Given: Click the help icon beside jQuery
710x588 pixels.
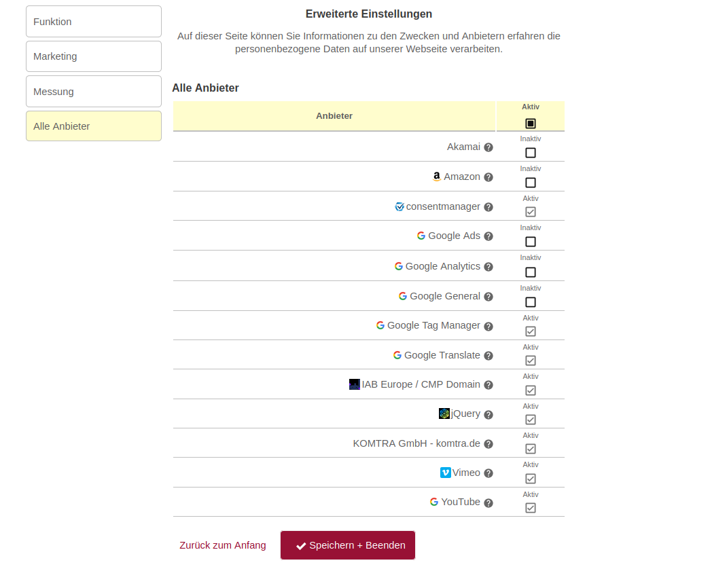Looking at the screenshot, I should click(x=489, y=414).
